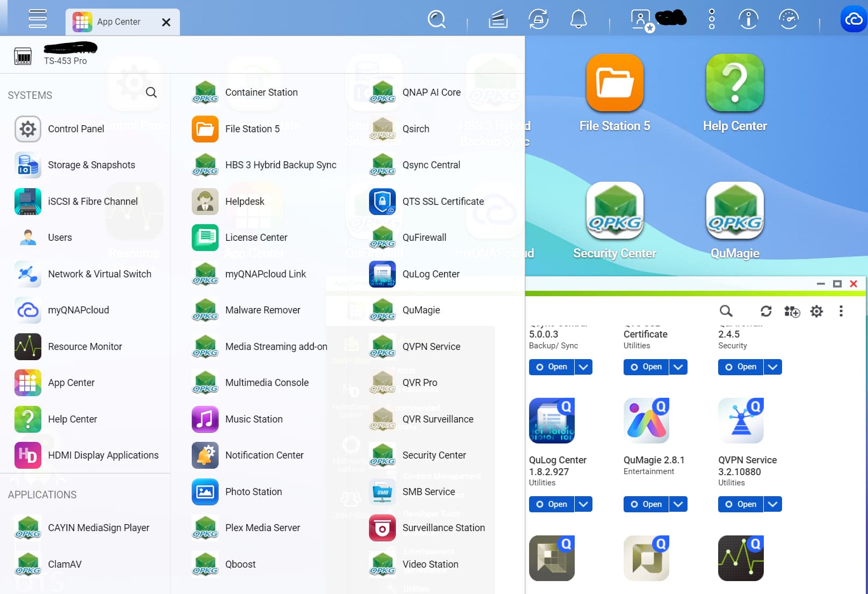Open the hamburger main menu
The width and height of the screenshot is (868, 594).
pyautogui.click(x=38, y=19)
